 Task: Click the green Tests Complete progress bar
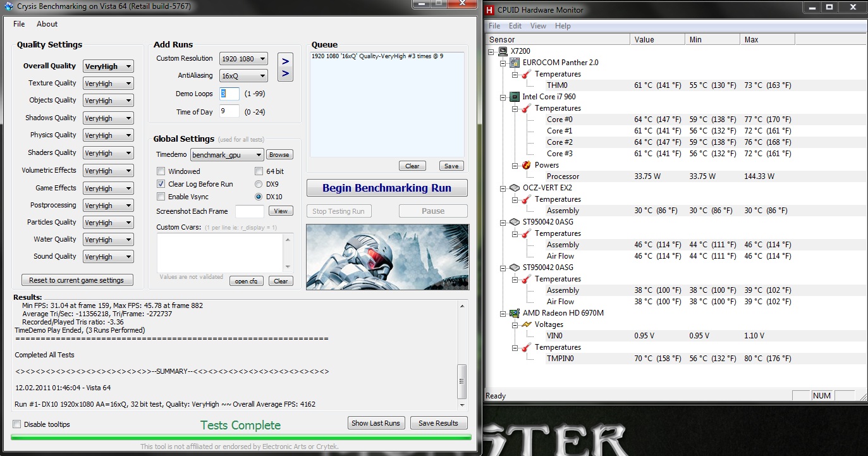click(241, 436)
